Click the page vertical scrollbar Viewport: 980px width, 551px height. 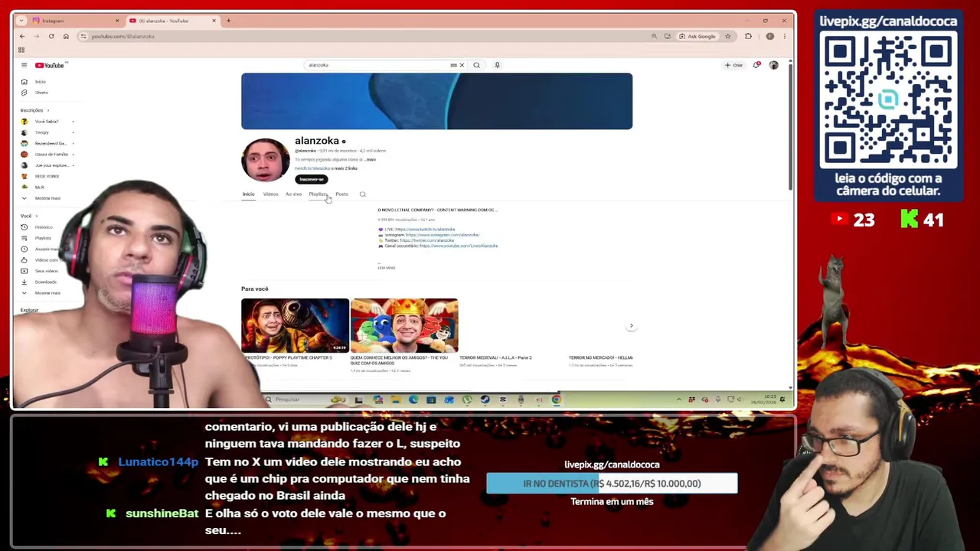[x=789, y=126]
